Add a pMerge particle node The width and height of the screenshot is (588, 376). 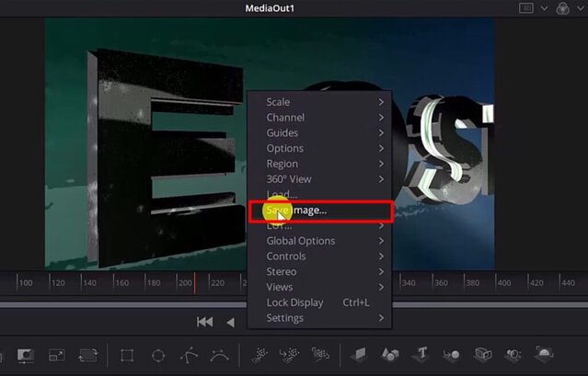pyautogui.click(x=289, y=355)
